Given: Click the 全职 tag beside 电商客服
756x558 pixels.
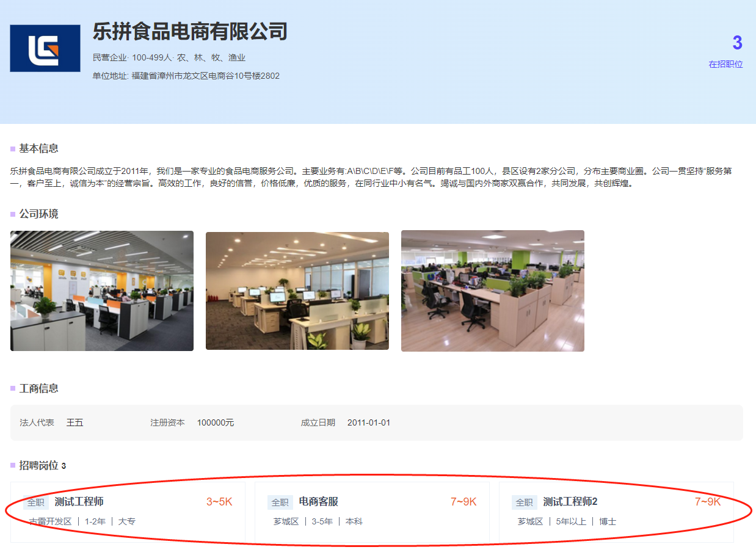Looking at the screenshot, I should click(280, 502).
